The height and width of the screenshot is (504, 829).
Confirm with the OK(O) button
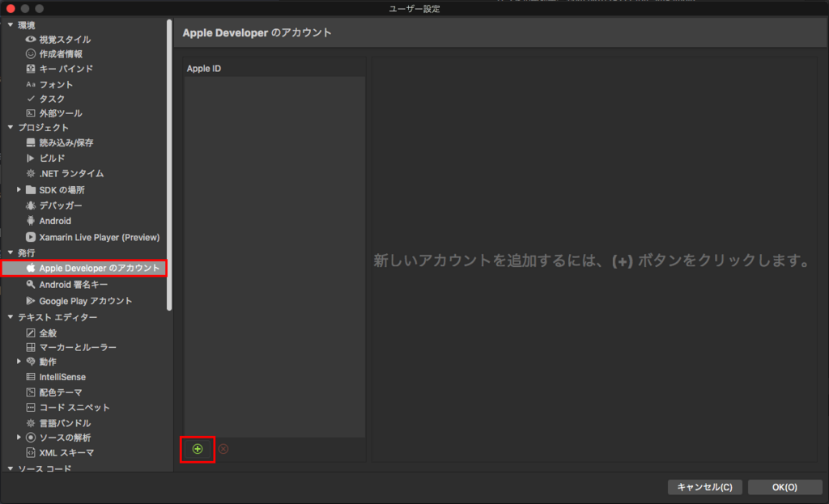pos(784,487)
